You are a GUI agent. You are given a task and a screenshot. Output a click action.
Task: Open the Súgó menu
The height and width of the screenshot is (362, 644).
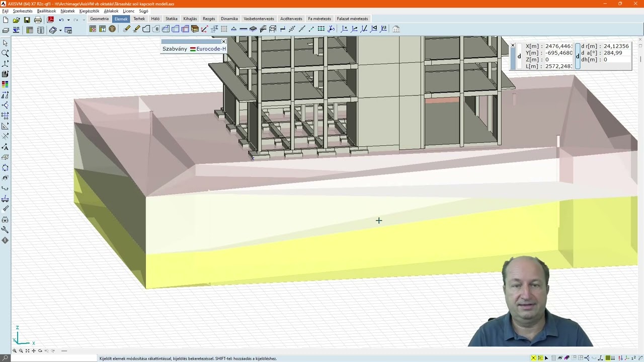click(x=143, y=11)
